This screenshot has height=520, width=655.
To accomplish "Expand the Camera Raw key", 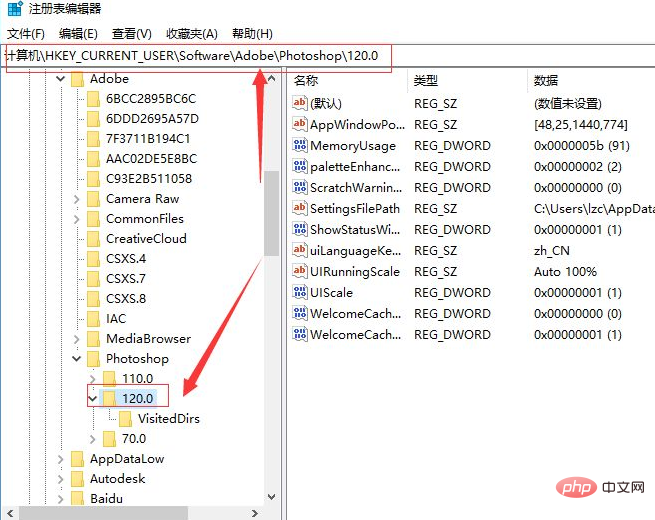I will [76, 199].
